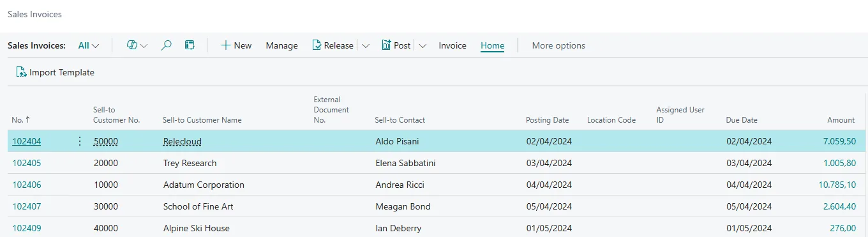Image resolution: width=868 pixels, height=237 pixels.
Task: Click the Release document icon
Action: [317, 45]
